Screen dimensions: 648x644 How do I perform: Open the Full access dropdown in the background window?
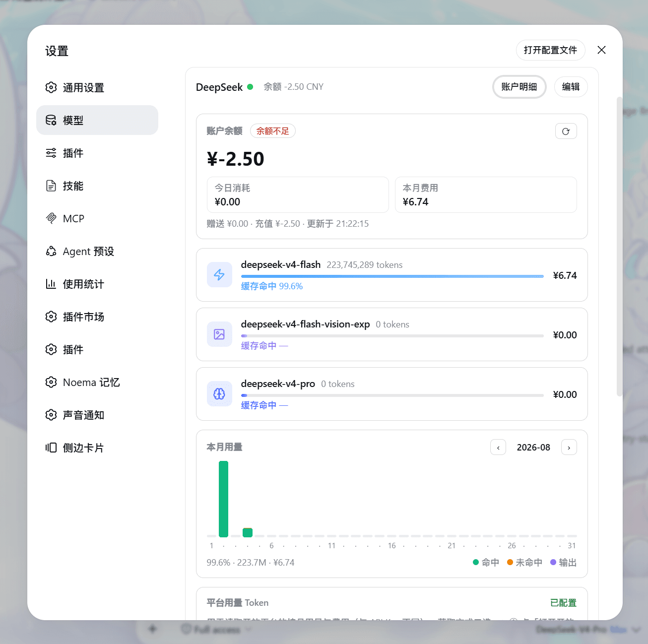216,629
